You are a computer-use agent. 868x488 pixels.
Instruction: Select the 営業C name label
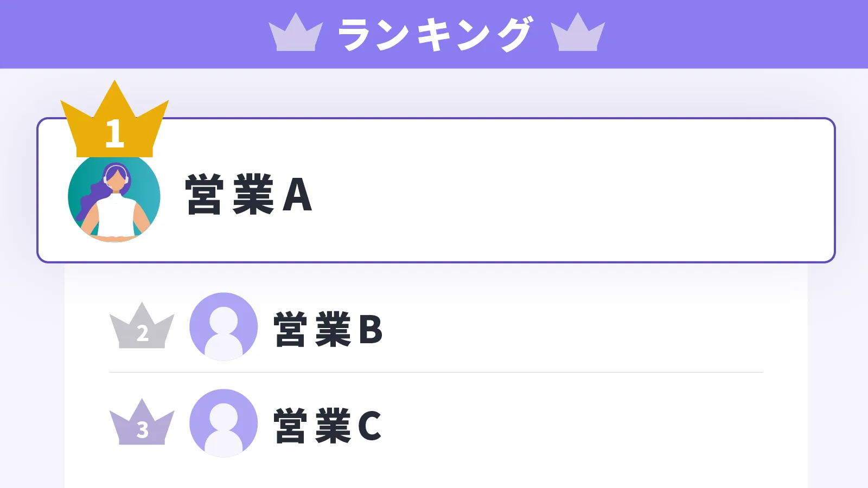point(328,426)
